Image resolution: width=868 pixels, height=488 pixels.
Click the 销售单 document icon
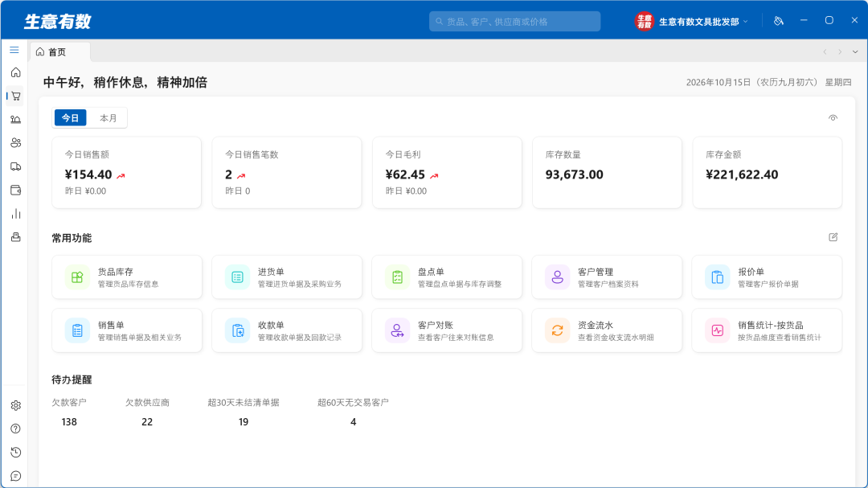point(77,330)
